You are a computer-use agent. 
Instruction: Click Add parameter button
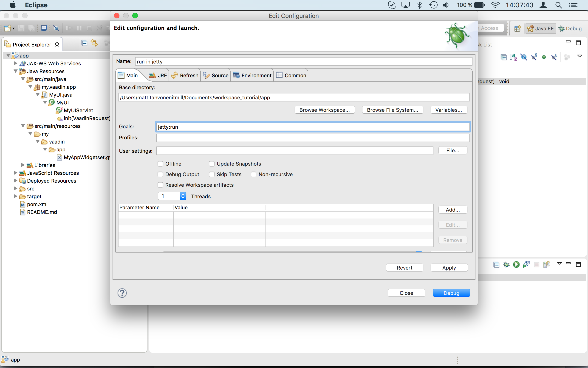coord(453,210)
